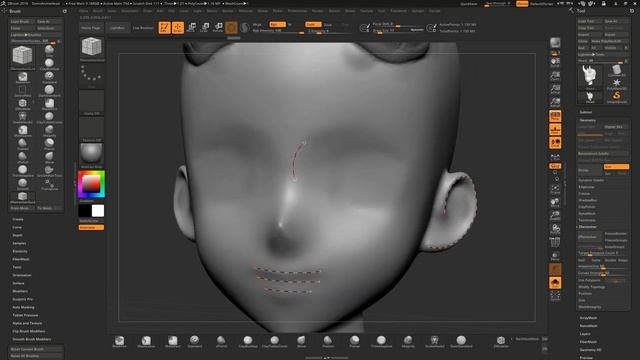Select the Rotate transform icon in top shelf
Viewport: 640px width, 360px height.
pos(218,27)
